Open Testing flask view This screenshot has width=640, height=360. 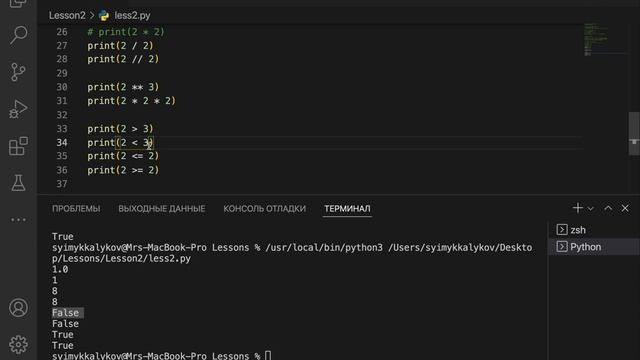tap(18, 183)
